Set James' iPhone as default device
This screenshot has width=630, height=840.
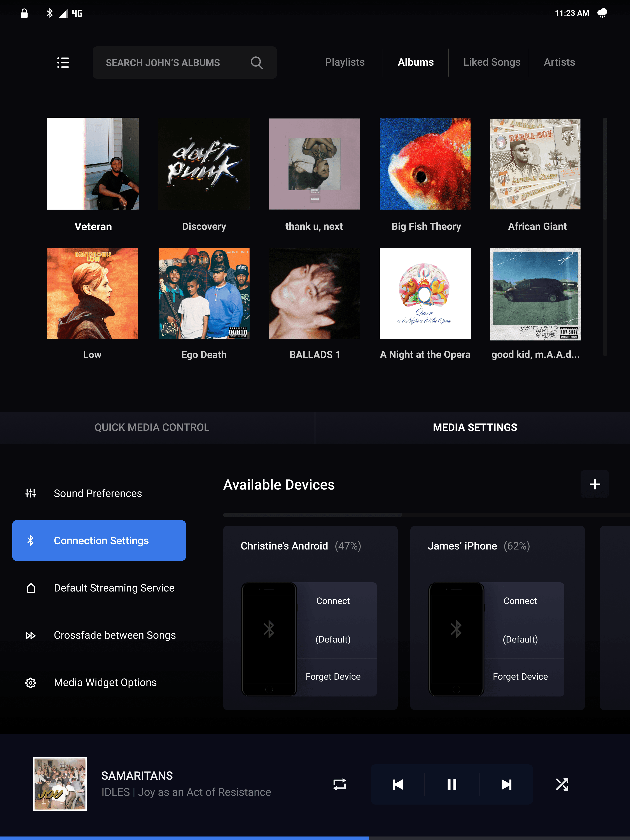pos(524,639)
